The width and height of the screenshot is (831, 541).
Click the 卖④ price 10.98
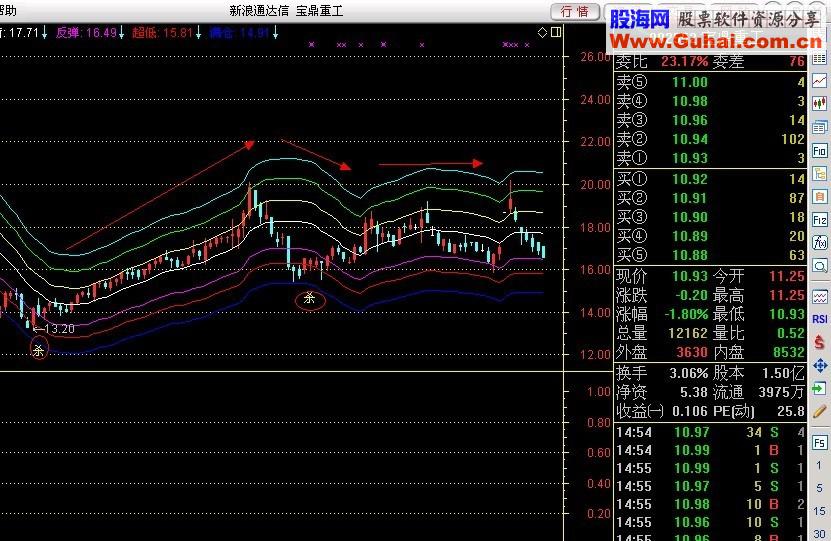click(x=690, y=101)
